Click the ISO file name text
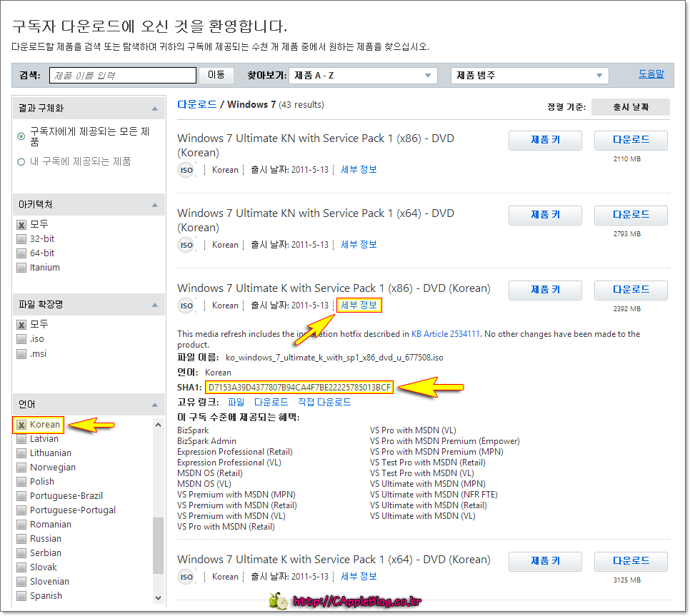This screenshot has height=616, width=690. click(334, 358)
